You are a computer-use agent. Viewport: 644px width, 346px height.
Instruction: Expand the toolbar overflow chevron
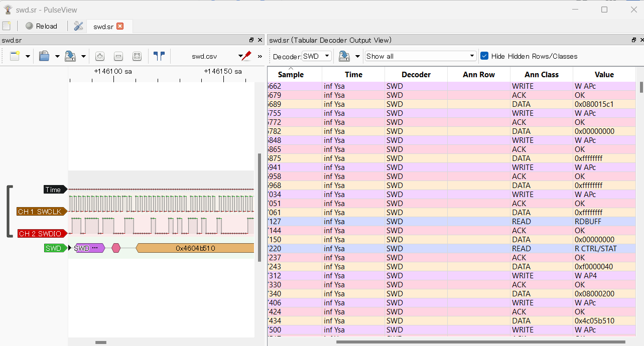click(x=260, y=56)
